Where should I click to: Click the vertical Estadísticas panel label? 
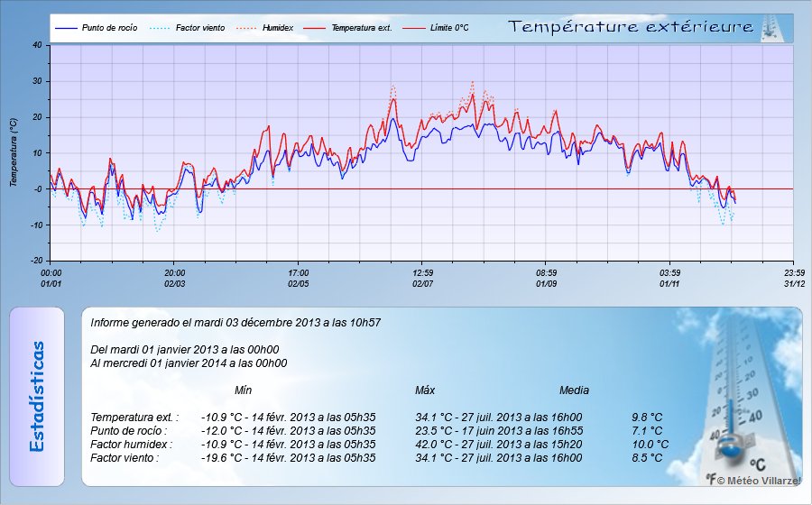(37, 397)
